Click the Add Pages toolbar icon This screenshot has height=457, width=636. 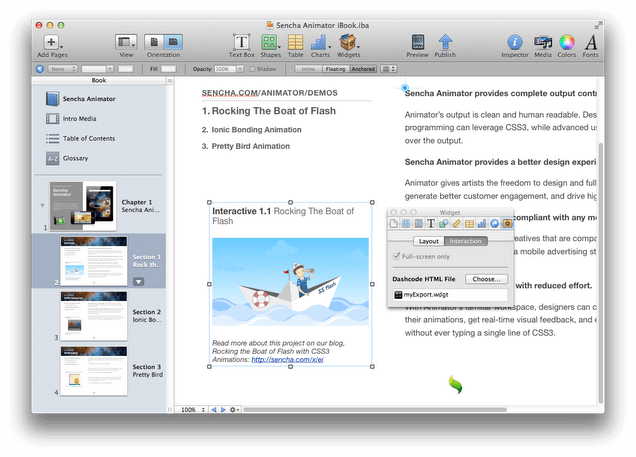click(53, 42)
